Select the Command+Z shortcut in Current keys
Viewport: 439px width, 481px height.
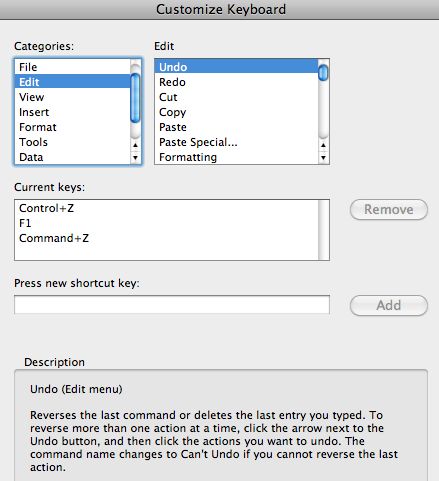coord(166,238)
